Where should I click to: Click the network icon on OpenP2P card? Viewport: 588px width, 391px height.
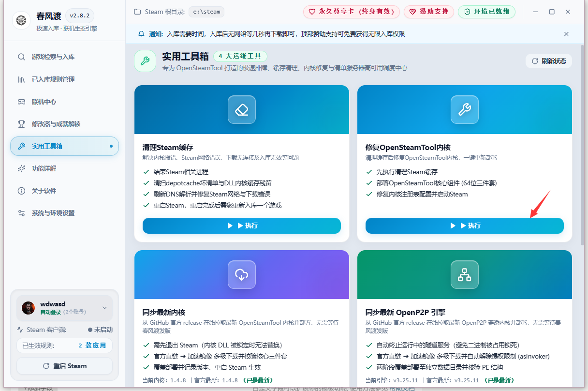coord(464,275)
